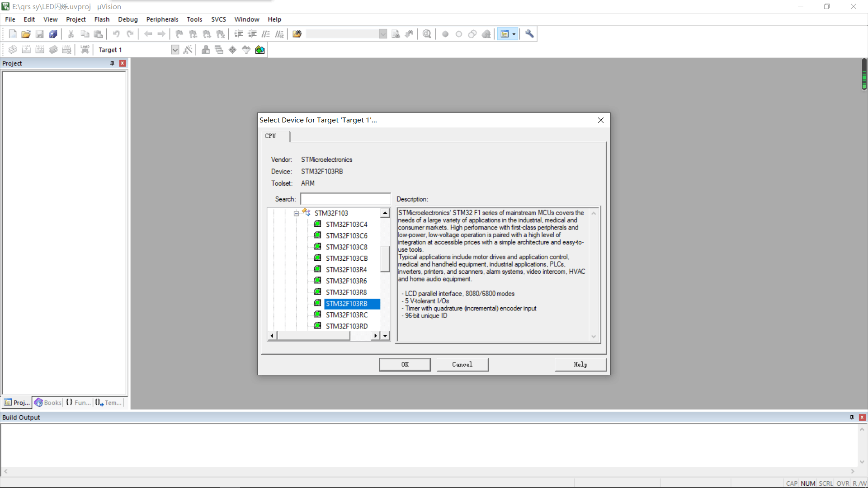
Task: Click device list scroll up arrow
Action: 385,213
